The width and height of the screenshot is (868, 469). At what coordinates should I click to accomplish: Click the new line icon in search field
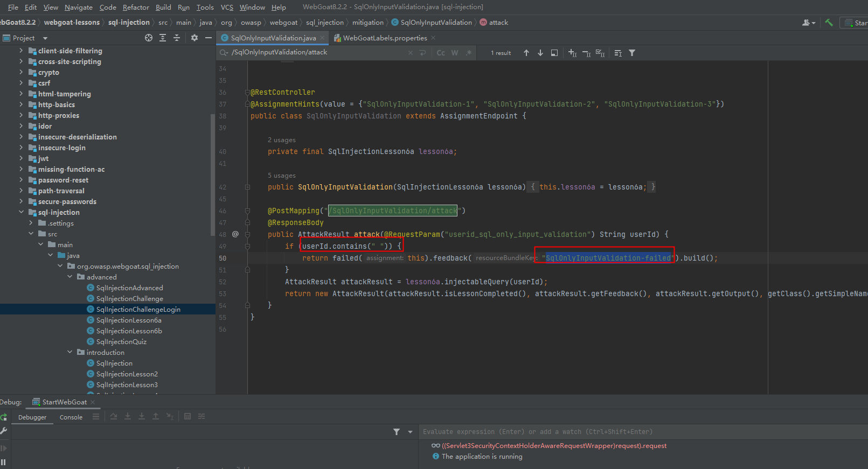coord(423,53)
